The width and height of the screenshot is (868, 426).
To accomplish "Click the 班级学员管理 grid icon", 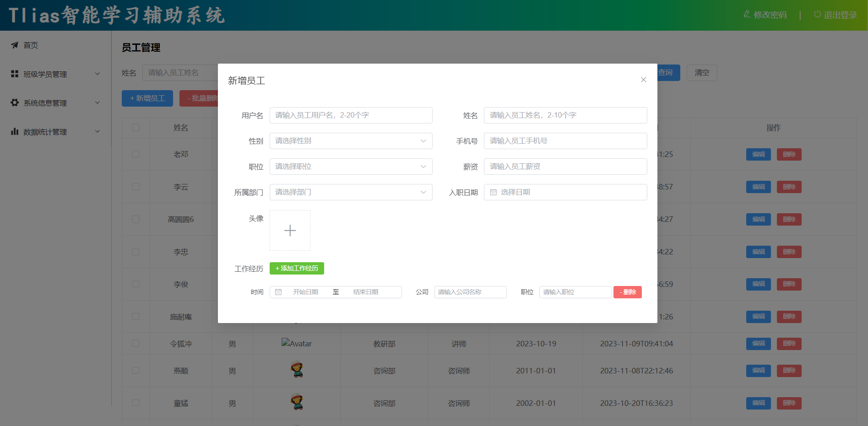I will [15, 74].
